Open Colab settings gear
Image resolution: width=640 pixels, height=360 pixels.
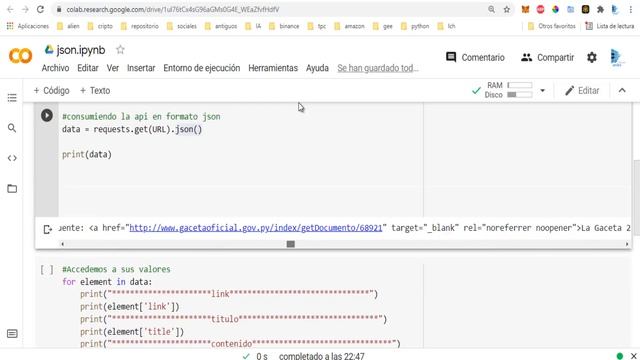(592, 58)
